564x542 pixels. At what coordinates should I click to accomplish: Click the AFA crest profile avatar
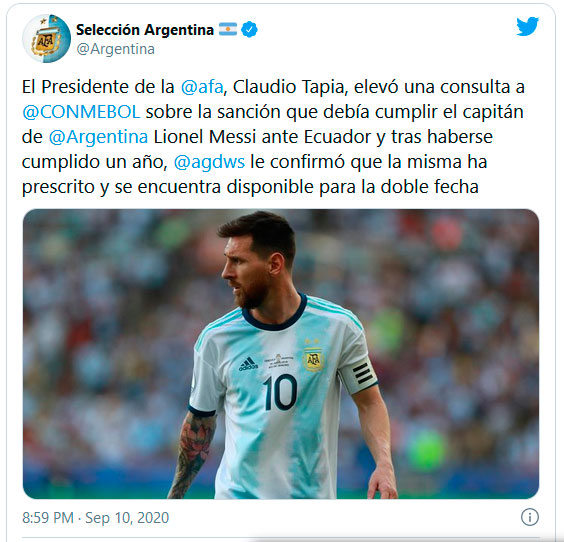[x=46, y=38]
